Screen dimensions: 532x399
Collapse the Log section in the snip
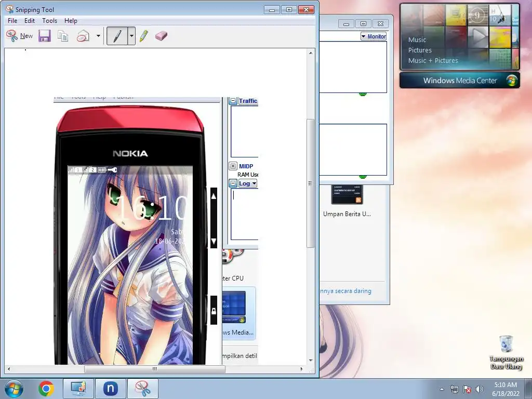pyautogui.click(x=233, y=183)
